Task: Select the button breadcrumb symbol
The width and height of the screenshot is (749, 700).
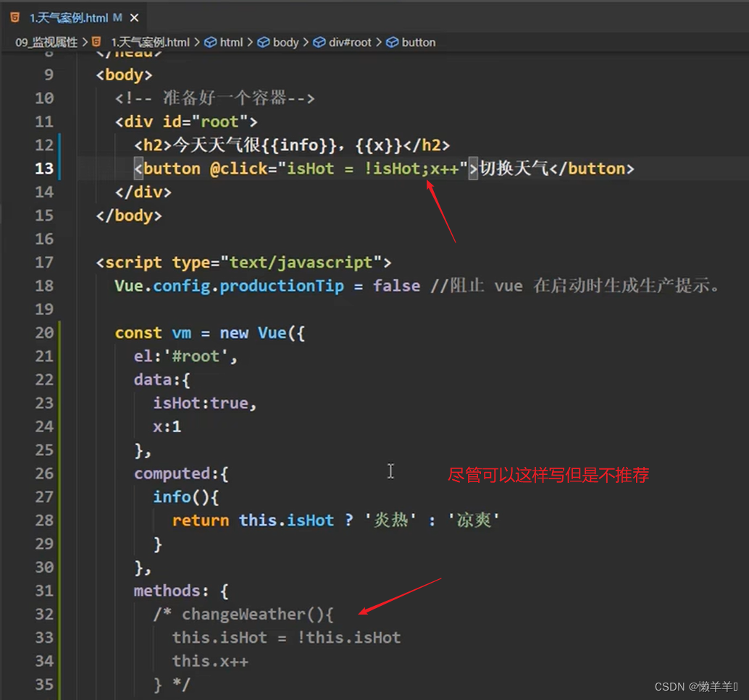Action: [x=419, y=43]
